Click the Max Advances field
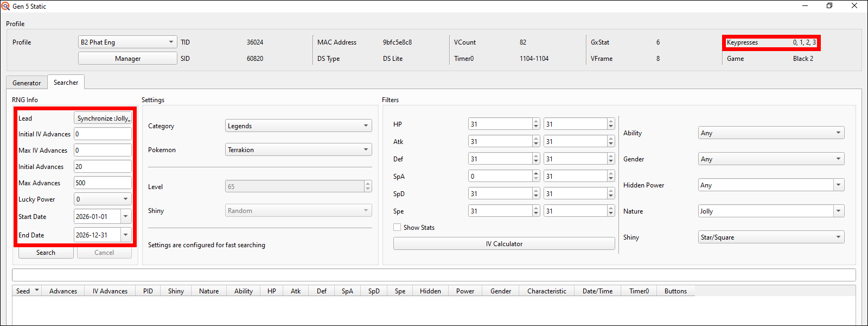The image size is (868, 326). (x=103, y=183)
